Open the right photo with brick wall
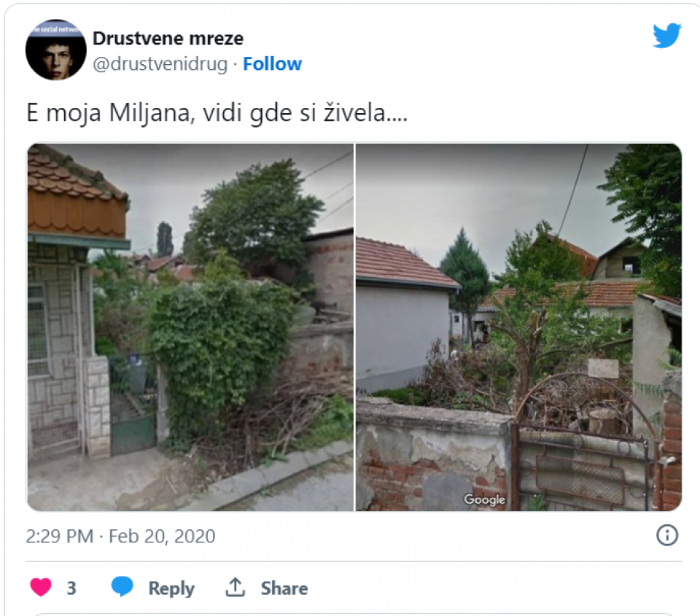The height and width of the screenshot is (616, 700). point(518,327)
